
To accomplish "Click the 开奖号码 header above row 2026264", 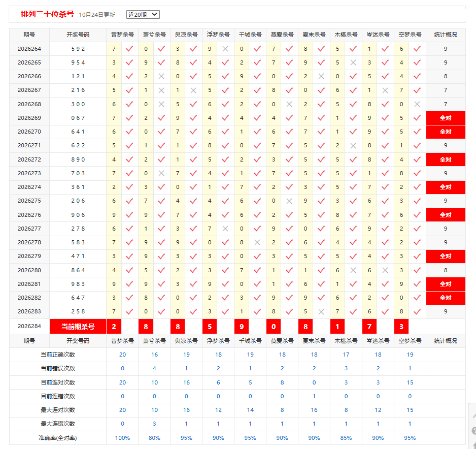I will [x=78, y=35].
